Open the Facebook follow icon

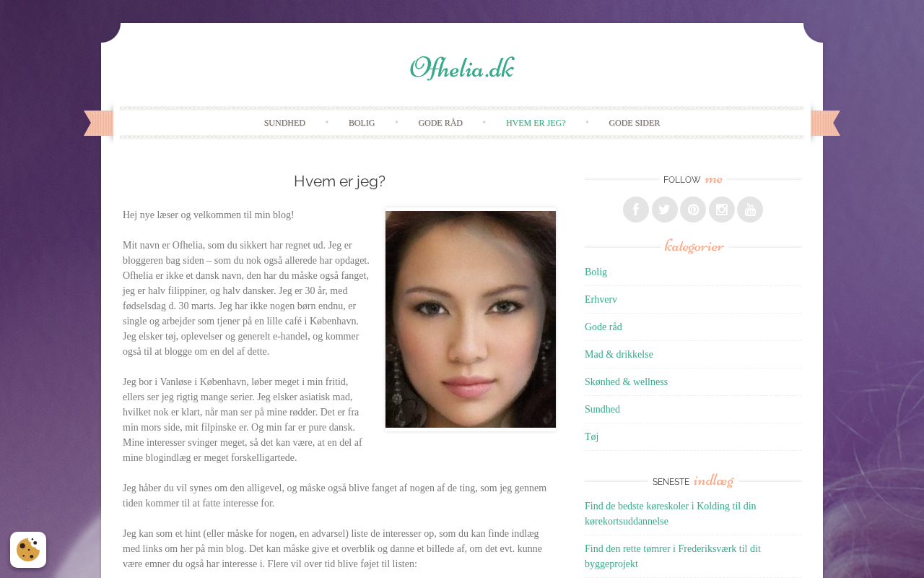pyautogui.click(x=636, y=210)
